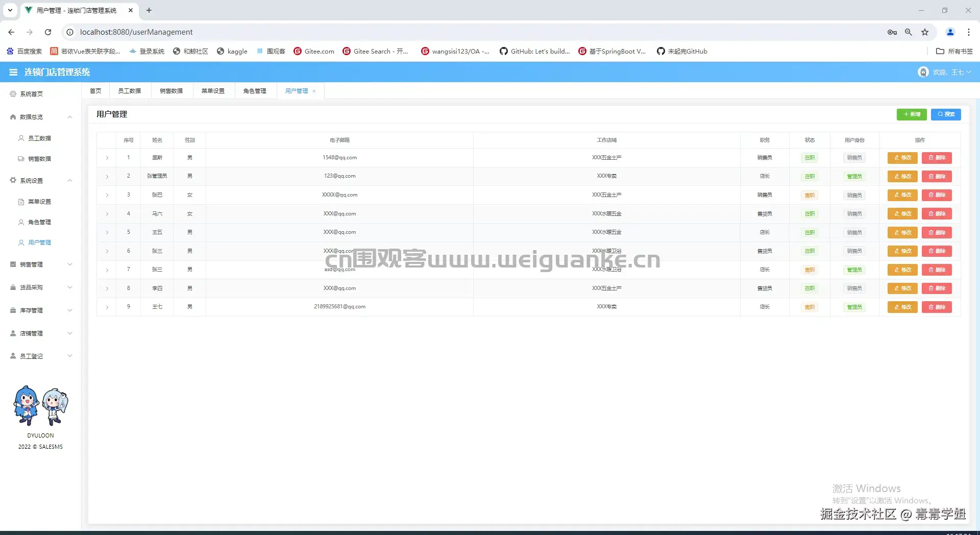Open the saved passwords key icon
The width and height of the screenshot is (980, 535).
(892, 32)
